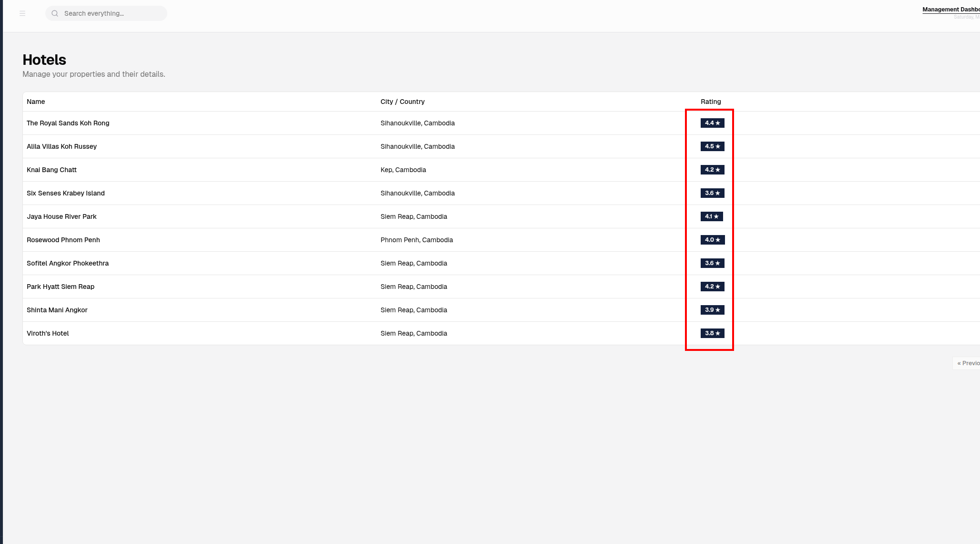Click the 3.9 star rating badge
The height and width of the screenshot is (544, 980).
click(x=712, y=310)
